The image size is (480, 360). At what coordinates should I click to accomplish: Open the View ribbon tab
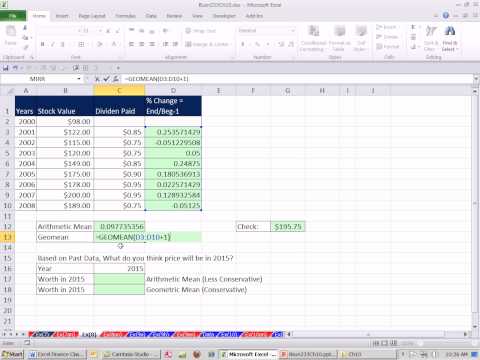click(197, 16)
